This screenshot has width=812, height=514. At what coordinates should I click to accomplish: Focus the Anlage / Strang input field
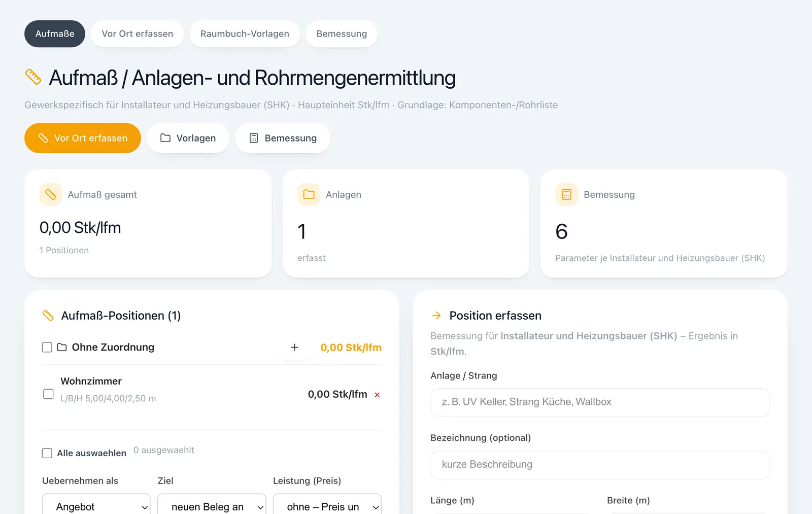click(600, 402)
